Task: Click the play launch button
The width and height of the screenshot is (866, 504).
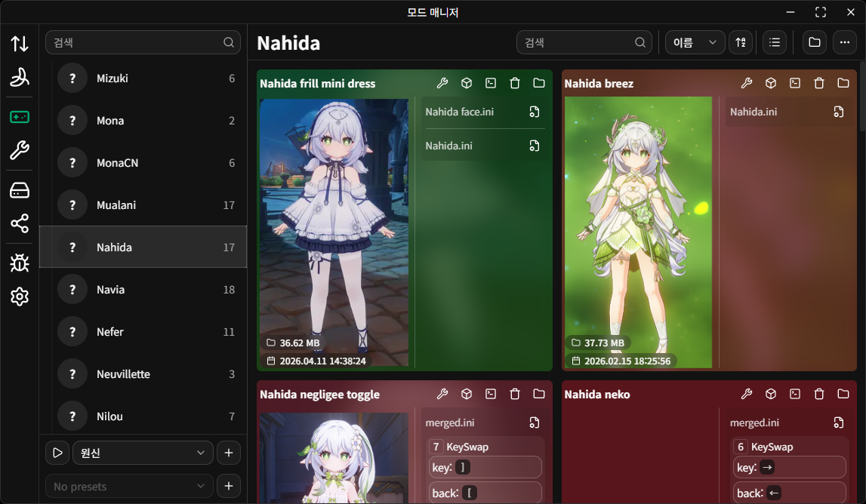Action: coord(57,453)
